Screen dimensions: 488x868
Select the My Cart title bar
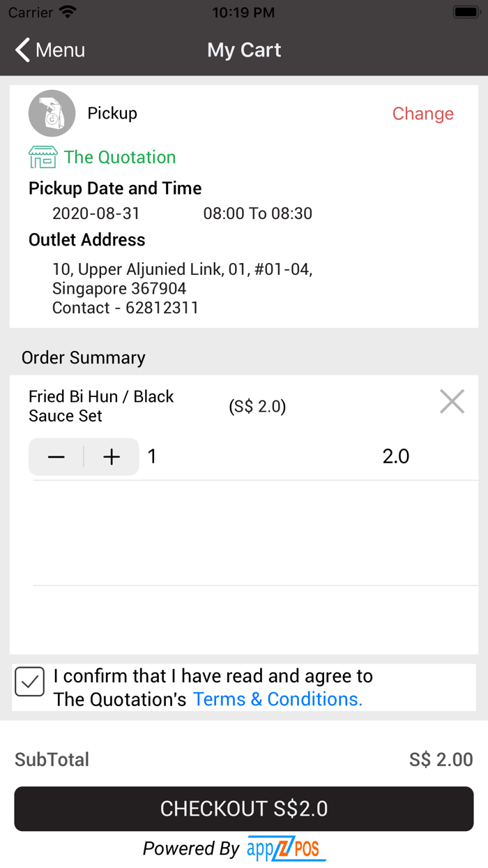click(x=244, y=50)
